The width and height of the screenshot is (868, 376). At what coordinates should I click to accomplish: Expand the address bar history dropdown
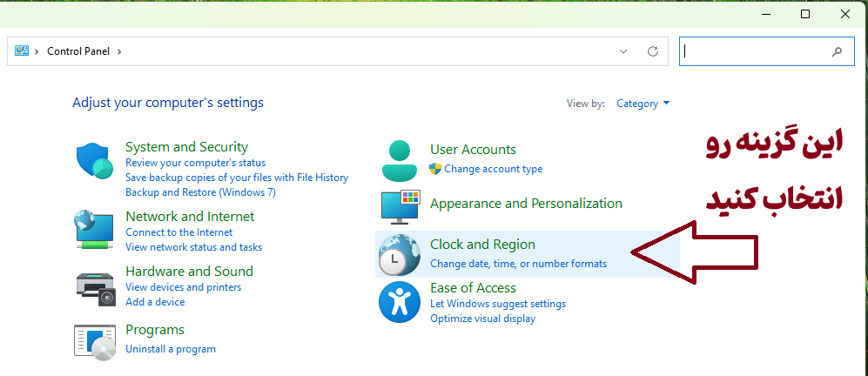pyautogui.click(x=623, y=51)
